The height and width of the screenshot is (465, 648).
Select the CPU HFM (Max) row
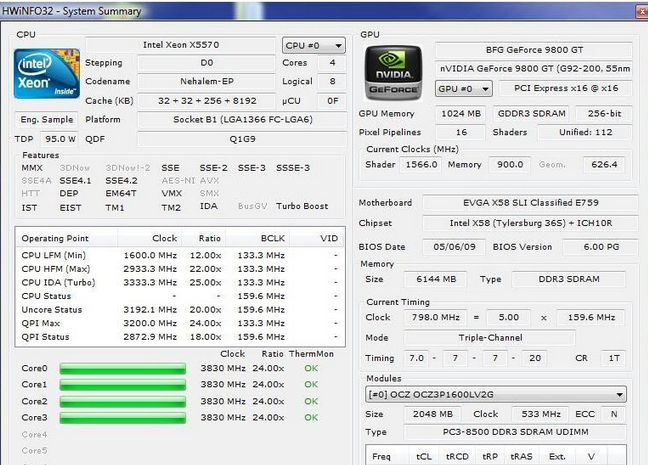(180, 269)
